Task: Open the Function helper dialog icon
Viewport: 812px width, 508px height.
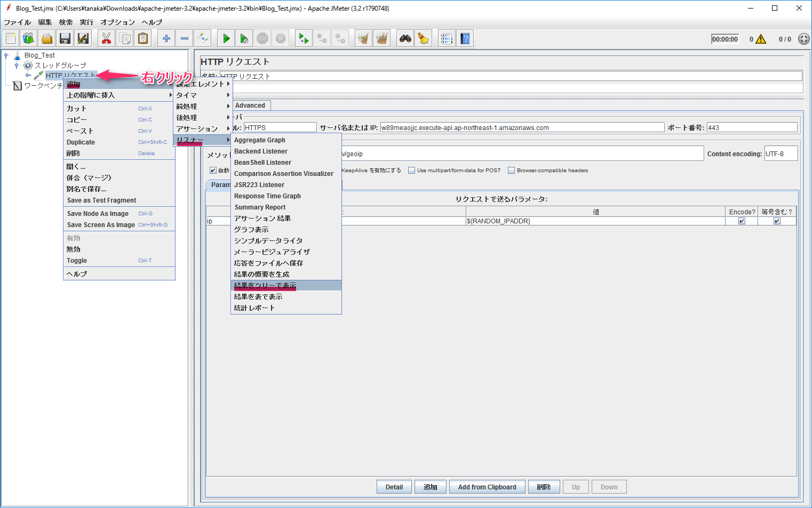Action: (447, 38)
